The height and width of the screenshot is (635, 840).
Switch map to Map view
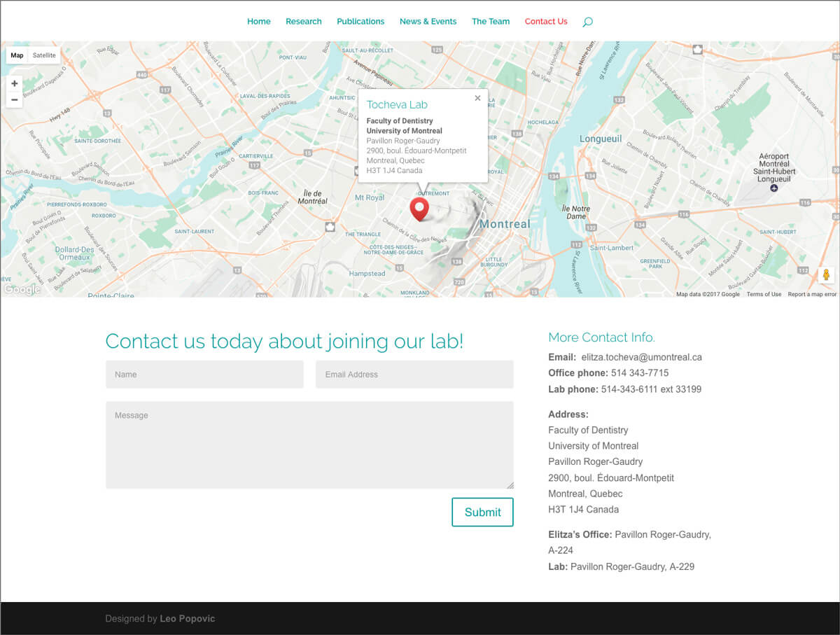[x=17, y=55]
